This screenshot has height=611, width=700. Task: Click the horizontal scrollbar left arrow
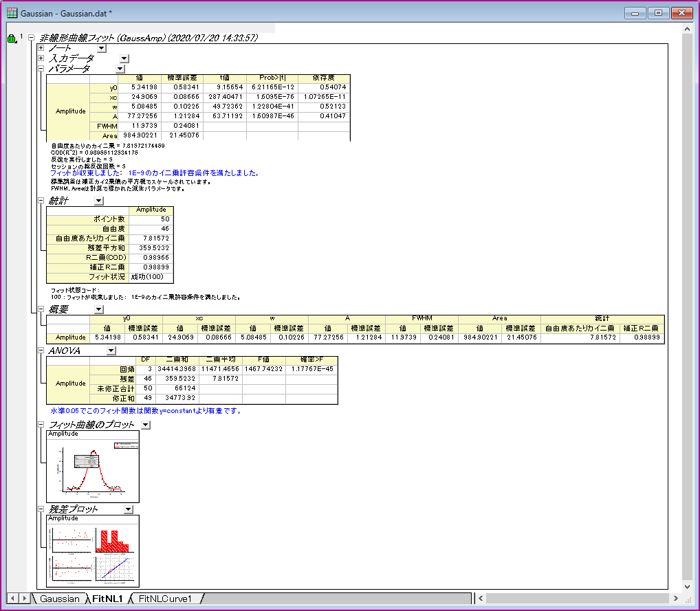tap(481, 598)
